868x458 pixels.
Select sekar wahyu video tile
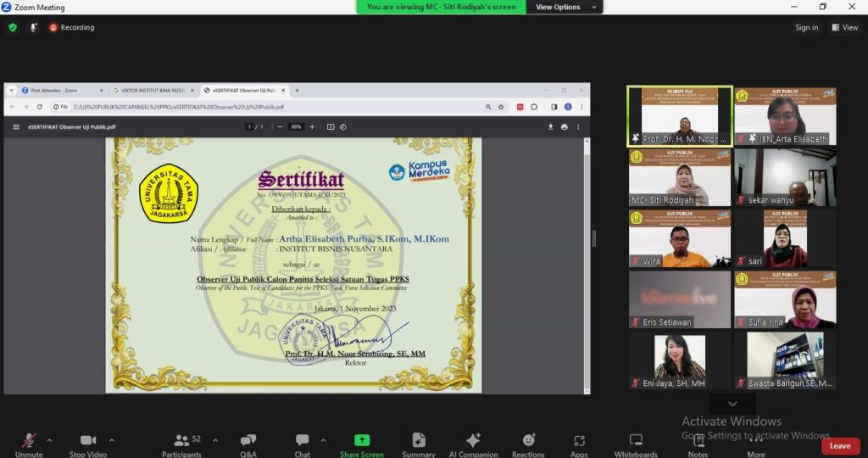tap(785, 177)
